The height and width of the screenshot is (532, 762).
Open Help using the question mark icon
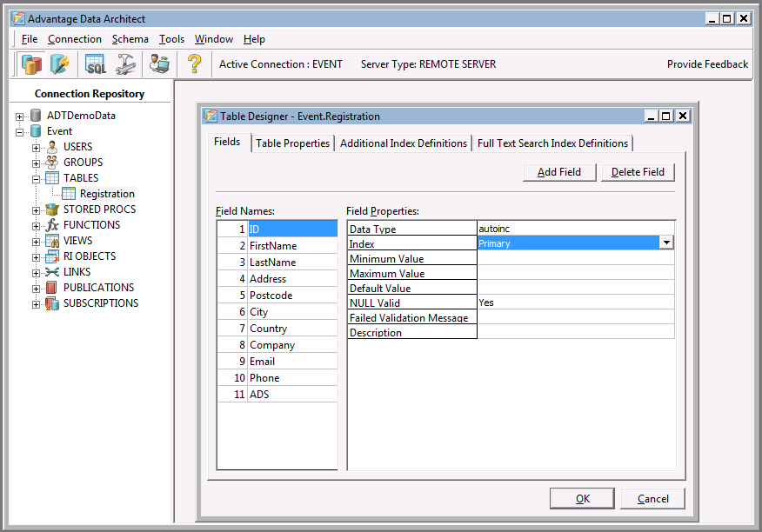point(193,63)
